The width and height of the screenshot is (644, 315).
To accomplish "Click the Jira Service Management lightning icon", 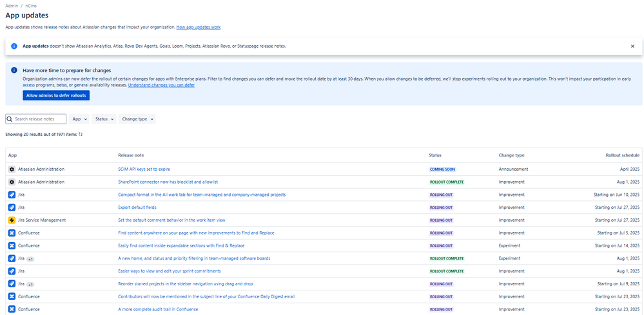I will 12,220.
